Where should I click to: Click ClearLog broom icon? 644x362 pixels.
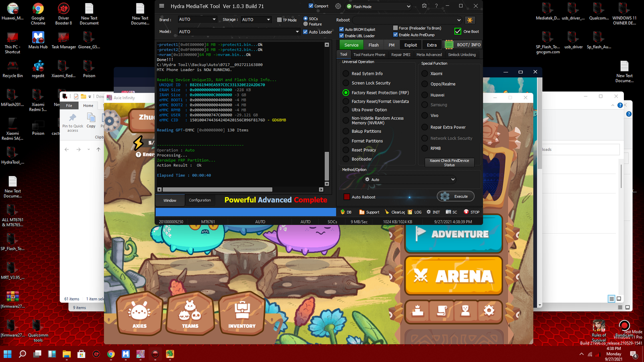(394, 212)
